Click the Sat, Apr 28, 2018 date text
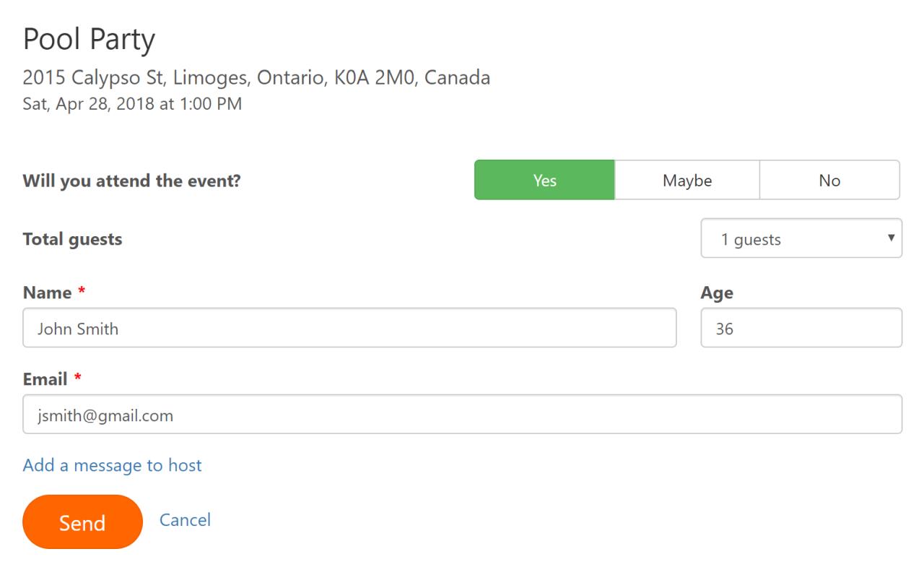Screen dimensions: 924x562 click(132, 104)
